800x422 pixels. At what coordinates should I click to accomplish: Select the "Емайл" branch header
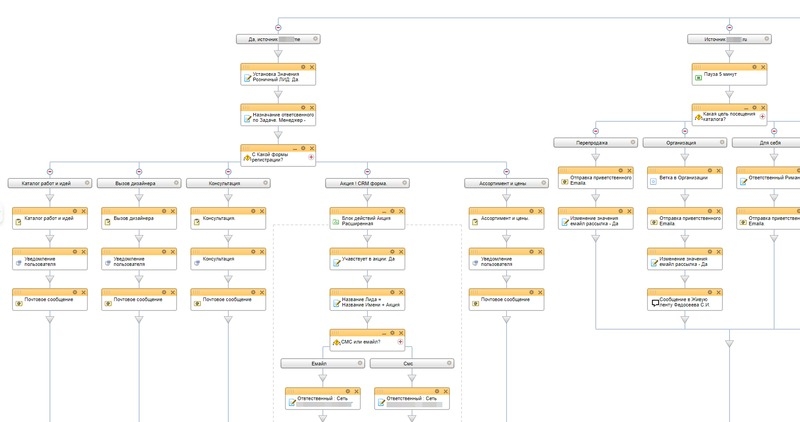tap(318, 363)
